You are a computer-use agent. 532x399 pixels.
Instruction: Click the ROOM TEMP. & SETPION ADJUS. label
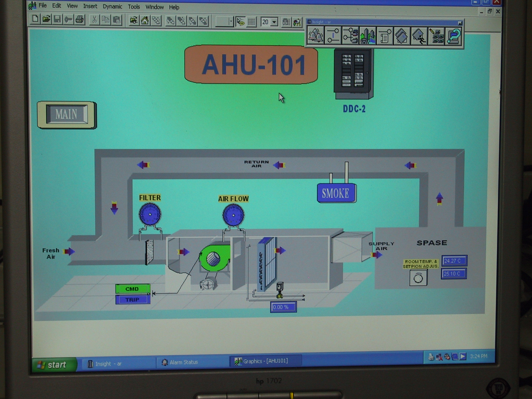tap(421, 264)
